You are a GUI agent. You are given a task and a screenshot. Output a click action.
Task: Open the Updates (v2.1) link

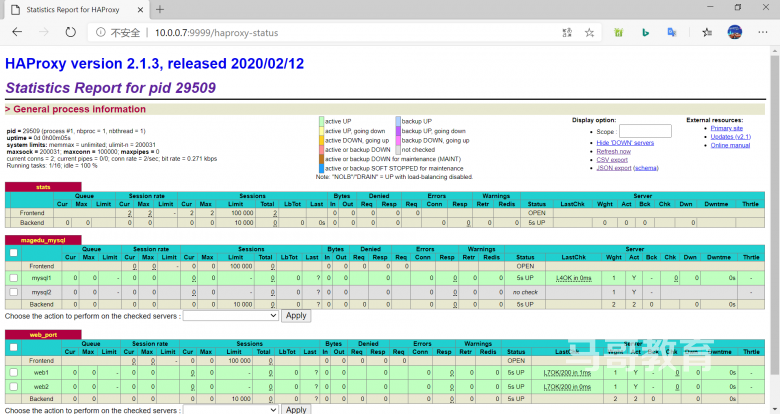coord(730,137)
